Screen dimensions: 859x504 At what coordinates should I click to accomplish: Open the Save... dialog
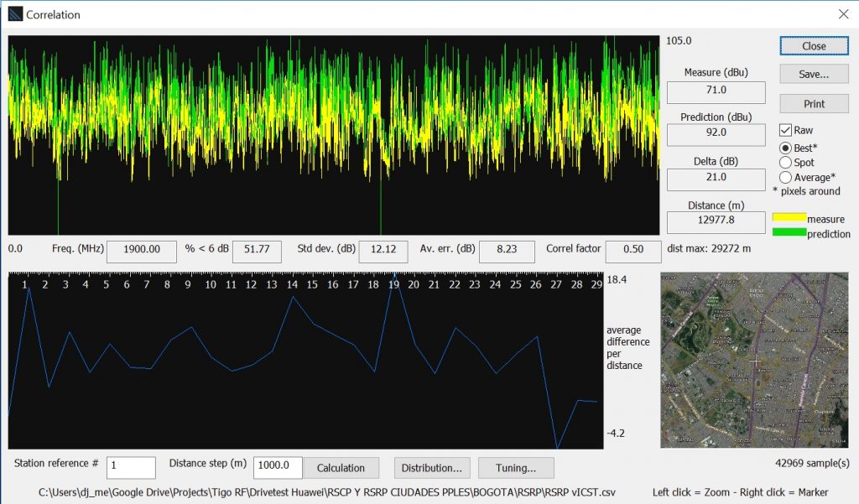coord(813,75)
